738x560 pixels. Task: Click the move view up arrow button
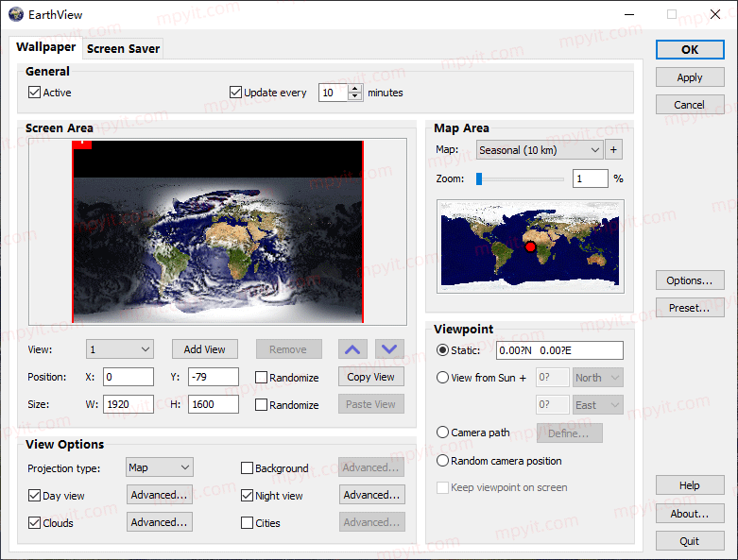(352, 349)
